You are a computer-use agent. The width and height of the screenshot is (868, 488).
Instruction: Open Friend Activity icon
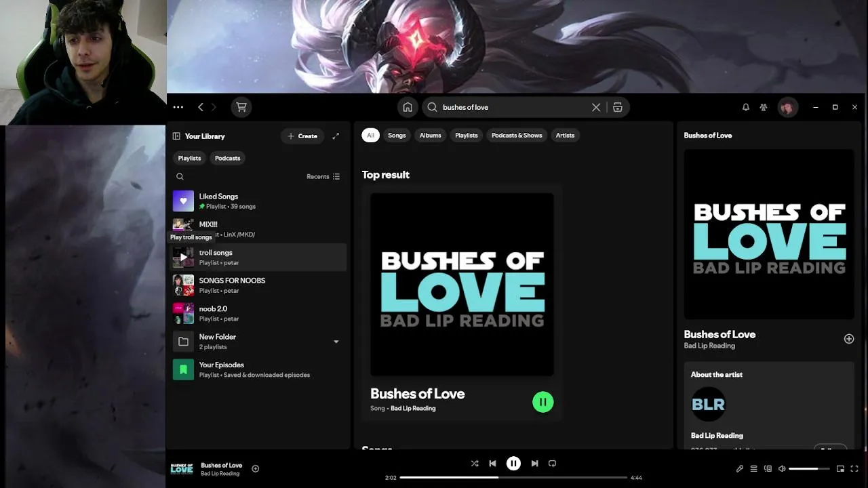point(764,107)
